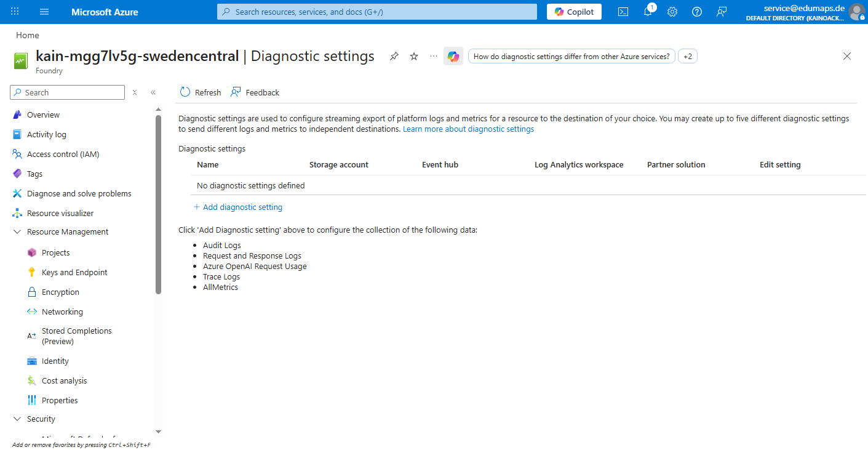This screenshot has width=868, height=450.
Task: Open Properties menu item
Action: pos(60,401)
